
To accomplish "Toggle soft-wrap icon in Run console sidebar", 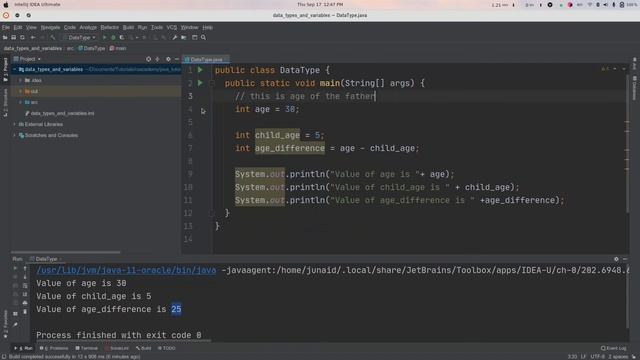I will tap(25, 286).
